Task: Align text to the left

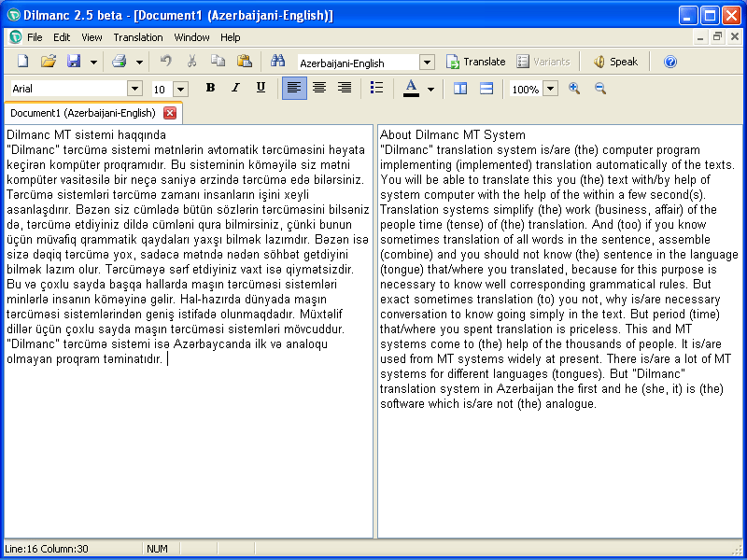Action: [294, 88]
